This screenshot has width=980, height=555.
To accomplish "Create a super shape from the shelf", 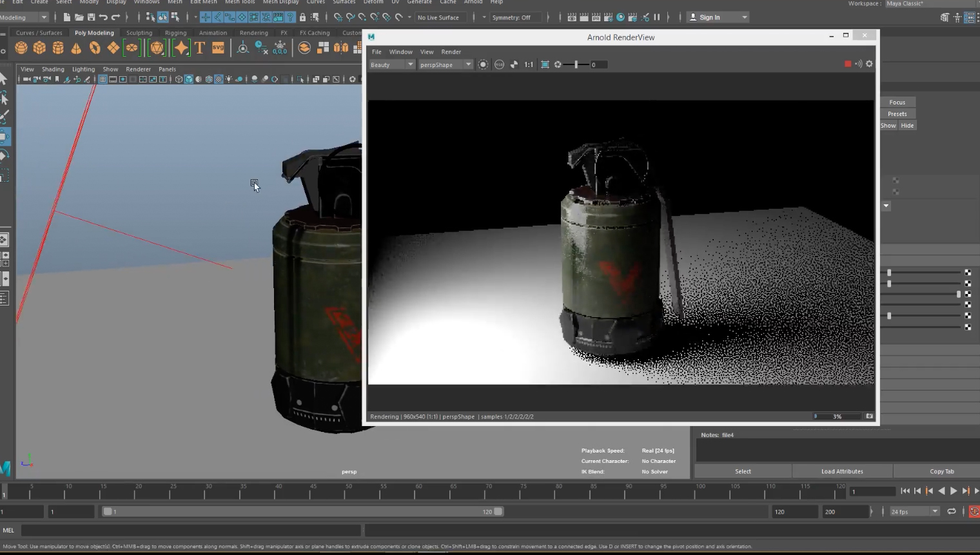I will click(x=181, y=48).
